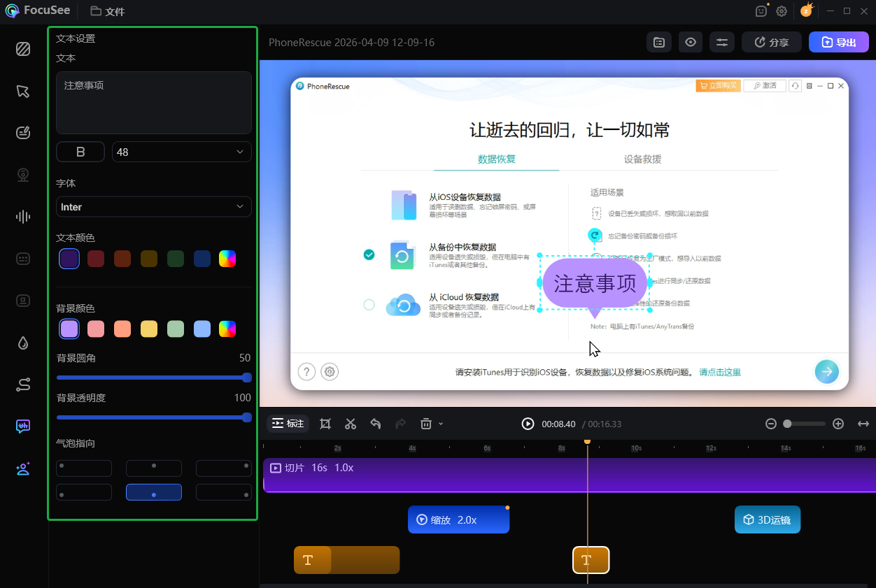Open the feedback smiley icon in title bar
The width and height of the screenshot is (876, 588).
coord(762,11)
